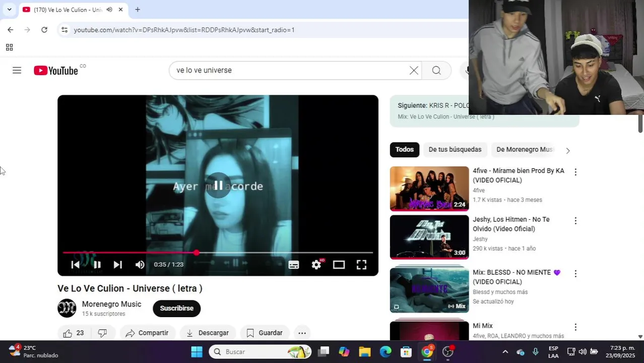The width and height of the screenshot is (644, 363).
Task: Mute tab via speaker icon on tab
Action: pyautogui.click(x=109, y=10)
